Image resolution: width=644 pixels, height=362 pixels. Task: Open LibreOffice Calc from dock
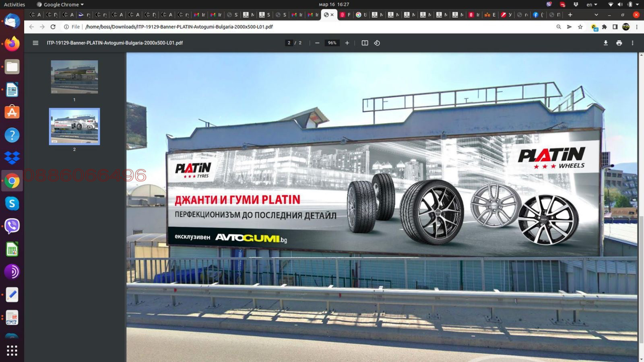click(12, 249)
